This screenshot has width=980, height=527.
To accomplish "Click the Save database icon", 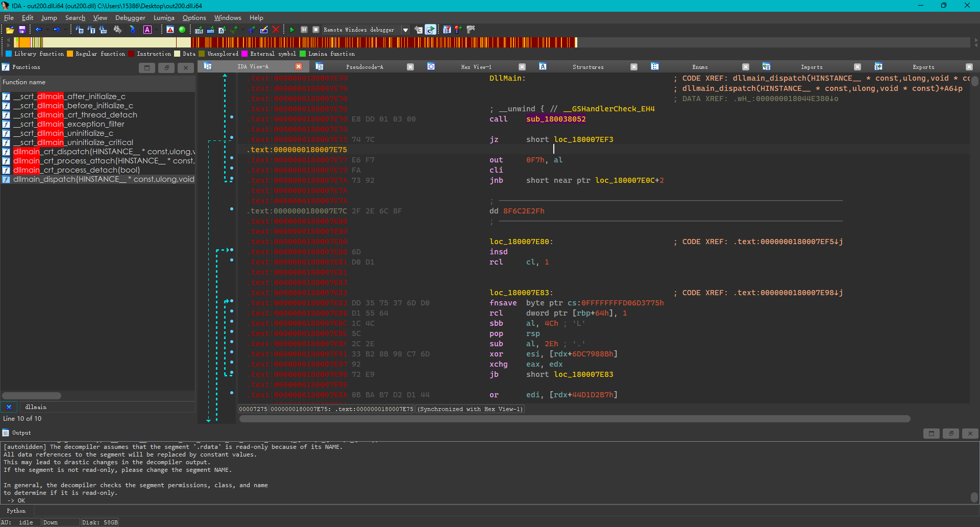I will pos(22,30).
